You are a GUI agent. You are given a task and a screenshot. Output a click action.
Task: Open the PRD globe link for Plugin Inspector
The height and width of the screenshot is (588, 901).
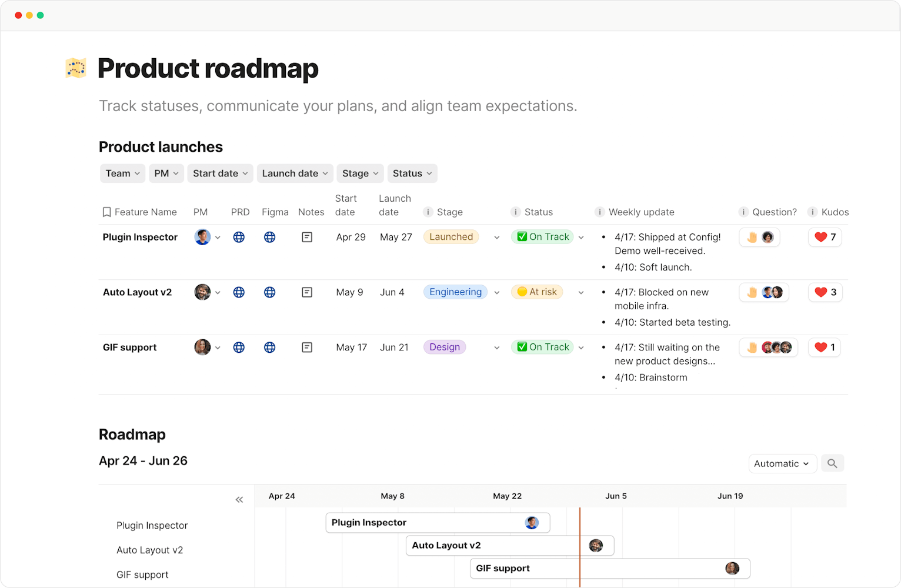pos(239,237)
